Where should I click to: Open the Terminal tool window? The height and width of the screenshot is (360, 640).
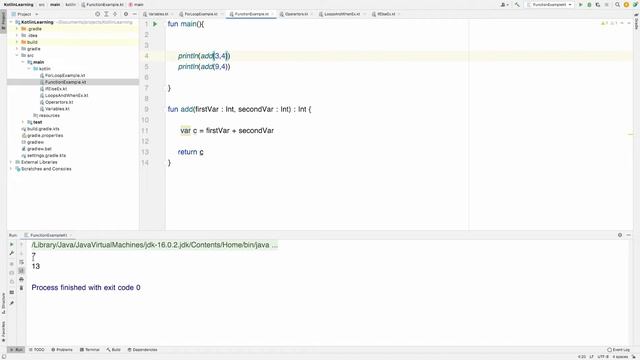click(90, 350)
